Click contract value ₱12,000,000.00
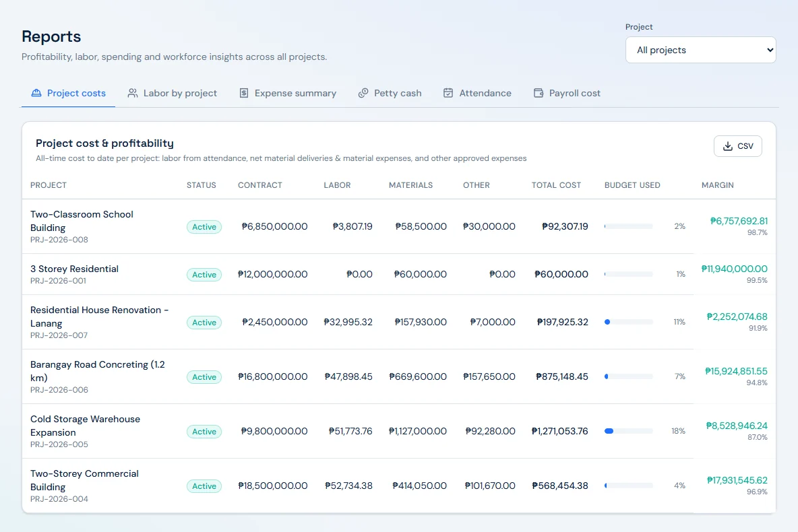Image resolution: width=798 pixels, height=532 pixels. tap(273, 274)
